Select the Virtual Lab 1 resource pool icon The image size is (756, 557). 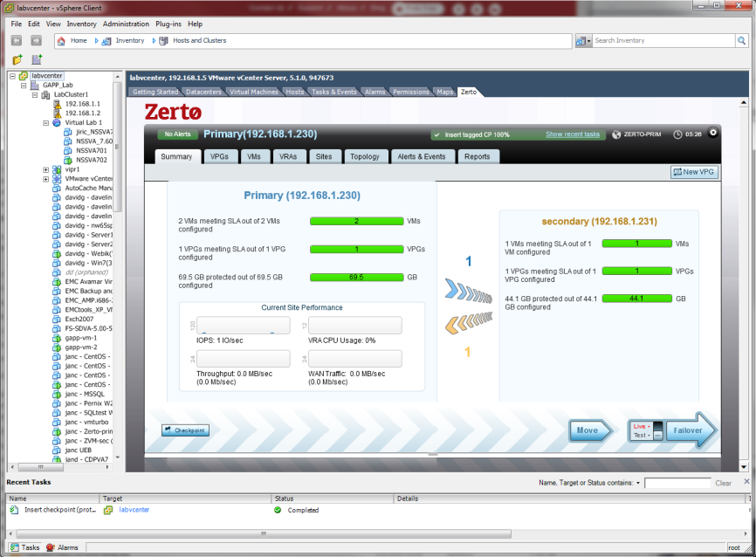pyautogui.click(x=57, y=122)
